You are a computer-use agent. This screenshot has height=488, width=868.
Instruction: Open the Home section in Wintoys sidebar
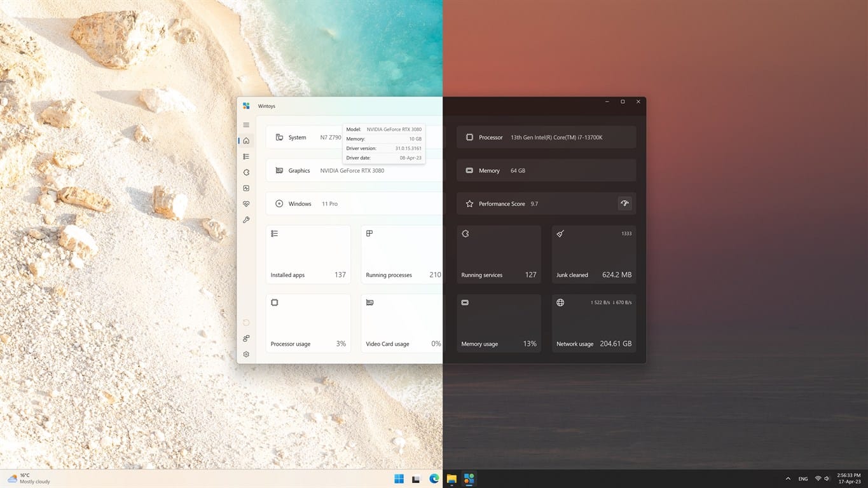(246, 140)
